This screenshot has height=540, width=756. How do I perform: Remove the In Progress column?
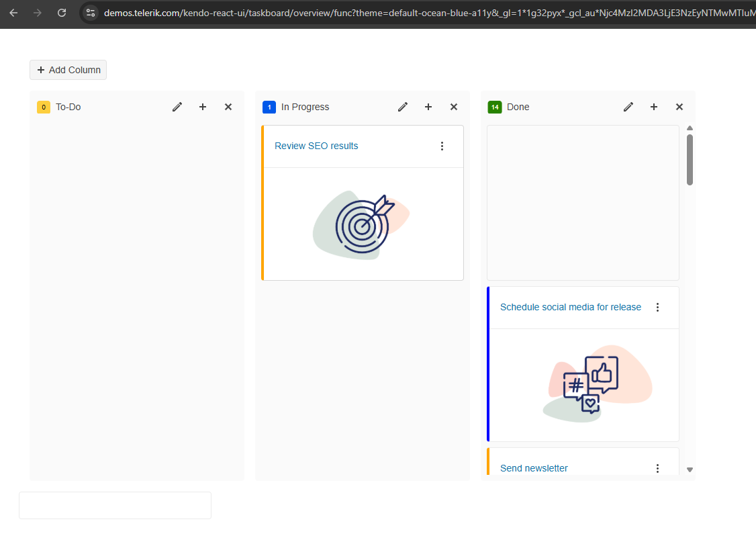(454, 107)
